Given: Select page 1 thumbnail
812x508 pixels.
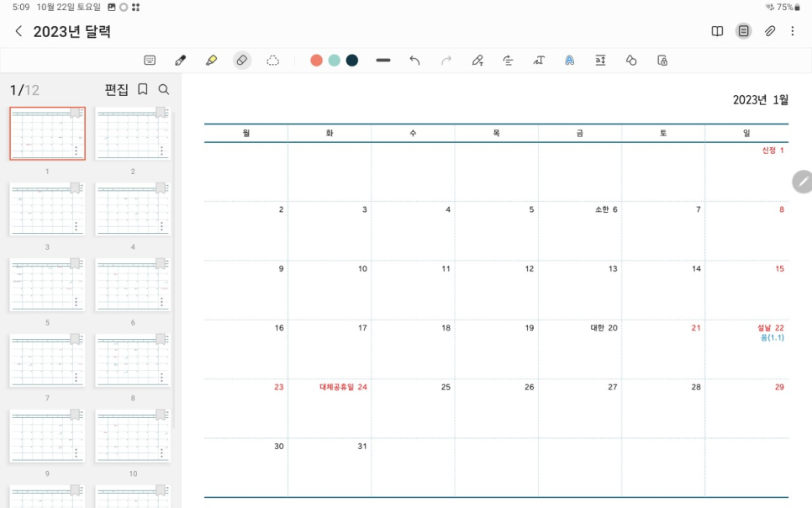Looking at the screenshot, I should 47,133.
